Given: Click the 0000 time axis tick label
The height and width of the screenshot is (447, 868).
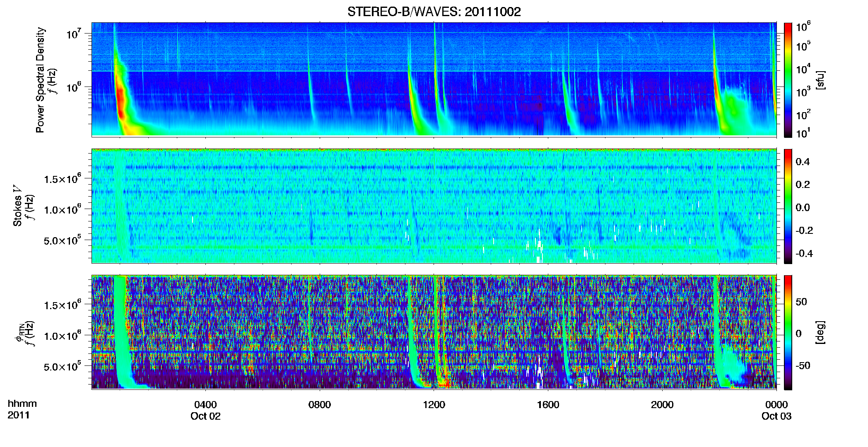Looking at the screenshot, I should pos(776,404).
